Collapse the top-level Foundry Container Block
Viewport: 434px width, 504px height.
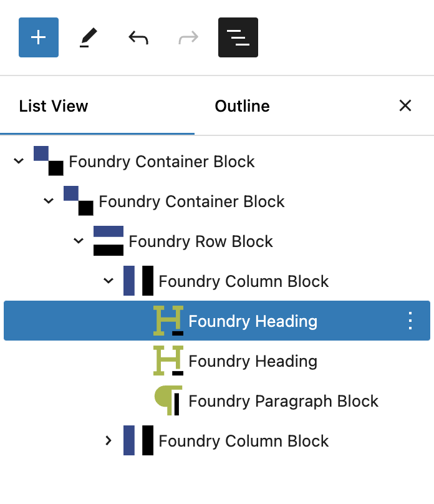pos(19,162)
